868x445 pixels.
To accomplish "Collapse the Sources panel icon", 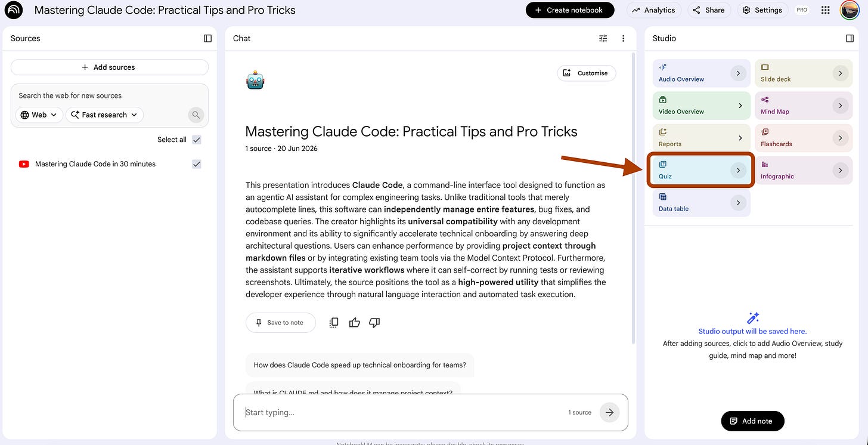I will [x=207, y=38].
